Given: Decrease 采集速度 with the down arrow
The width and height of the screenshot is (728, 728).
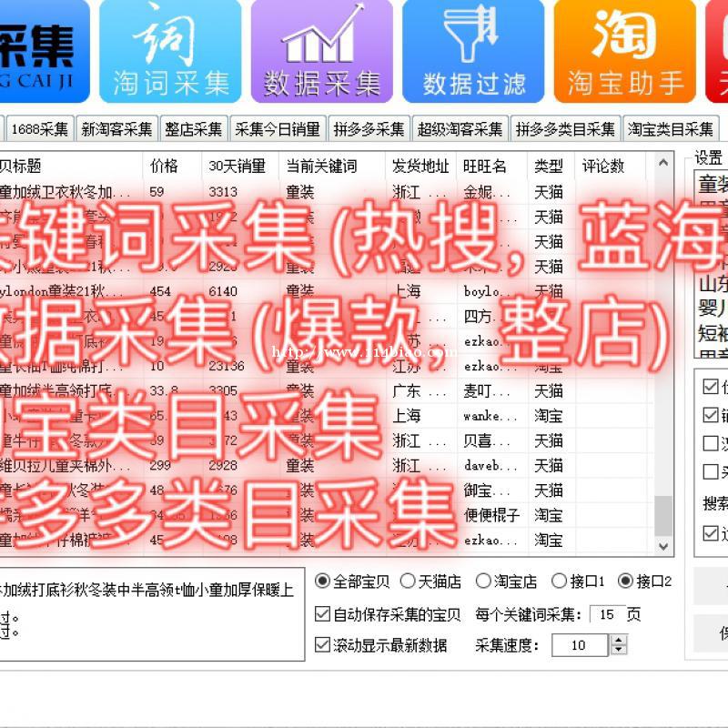Looking at the screenshot, I should [619, 651].
